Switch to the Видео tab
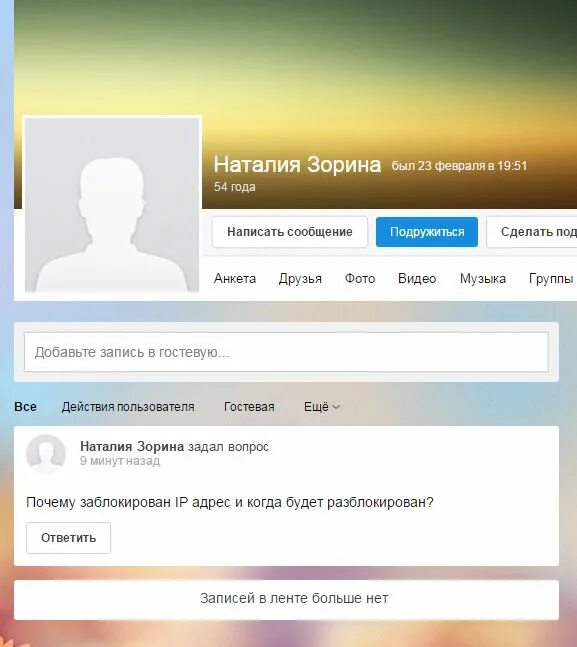 [x=417, y=279]
